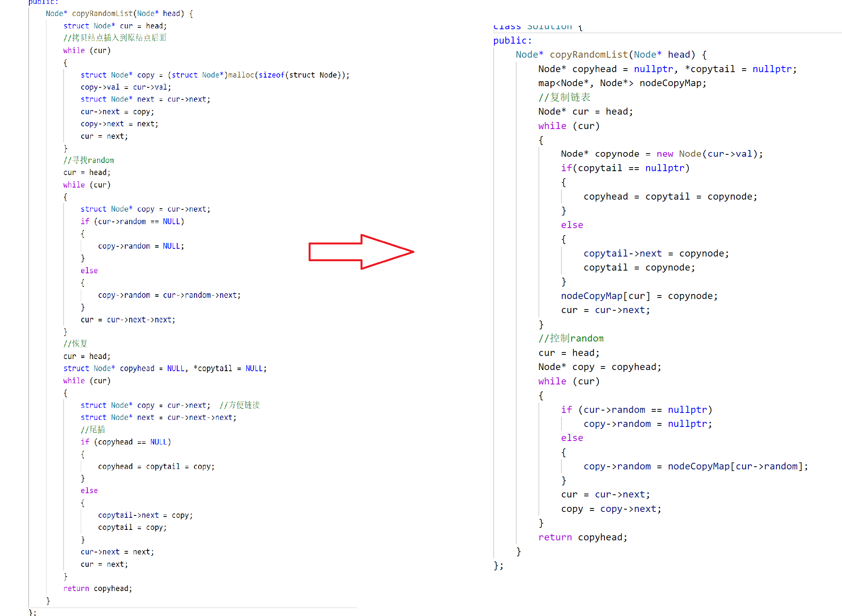
Task: Click the sizeof keyword in the malloc line
Action: [271, 75]
